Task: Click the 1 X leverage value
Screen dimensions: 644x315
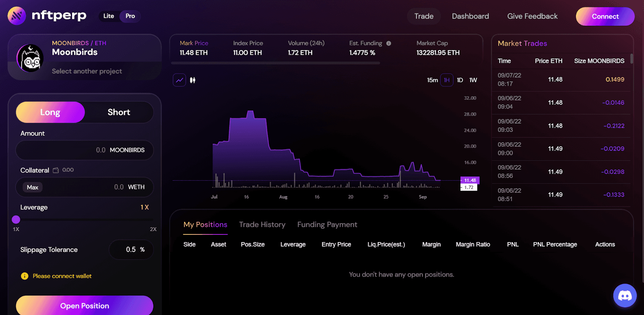Action: coord(144,207)
